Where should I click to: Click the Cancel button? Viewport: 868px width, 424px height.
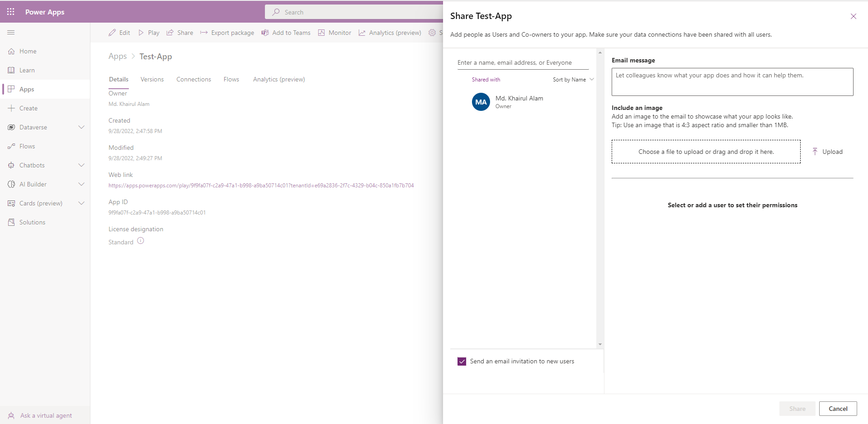(x=838, y=409)
